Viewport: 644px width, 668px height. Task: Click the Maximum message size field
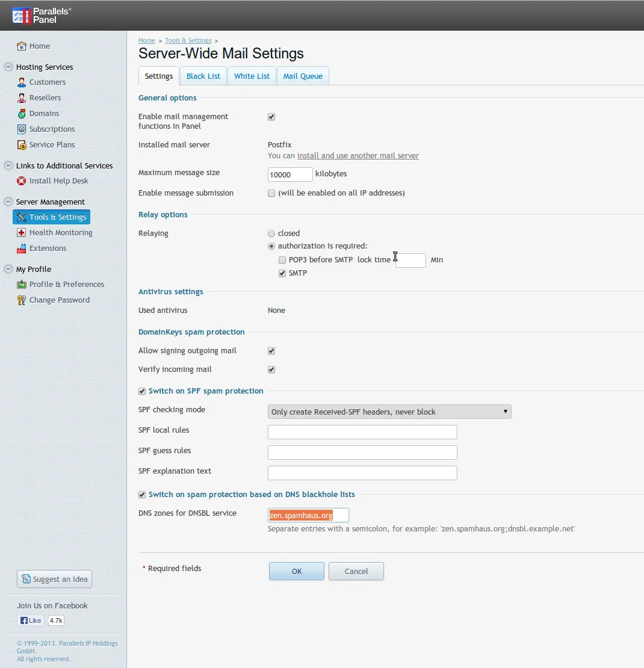click(290, 175)
